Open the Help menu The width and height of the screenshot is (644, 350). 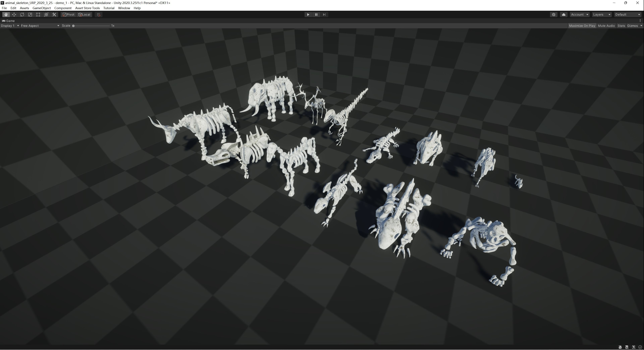tap(137, 8)
